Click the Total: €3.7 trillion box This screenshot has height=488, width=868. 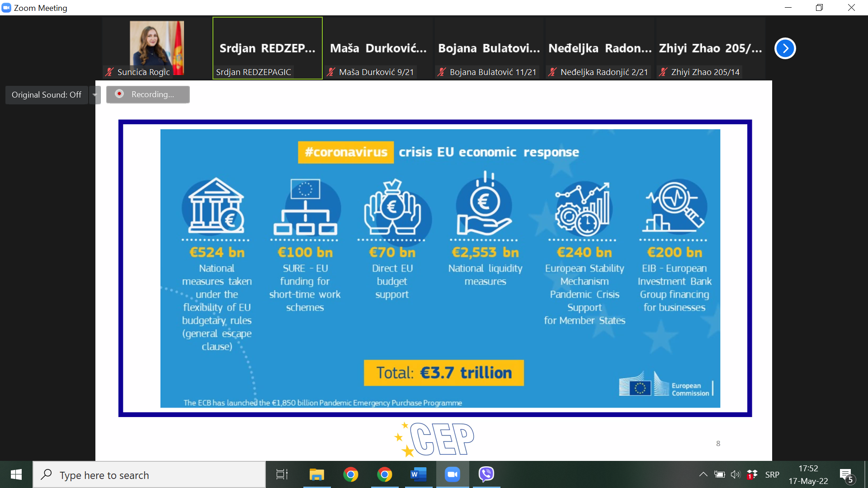[x=444, y=373]
